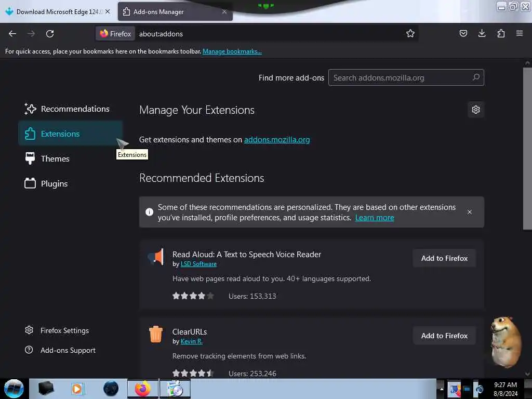Dismiss the personalized recommendations notice

tap(469, 212)
